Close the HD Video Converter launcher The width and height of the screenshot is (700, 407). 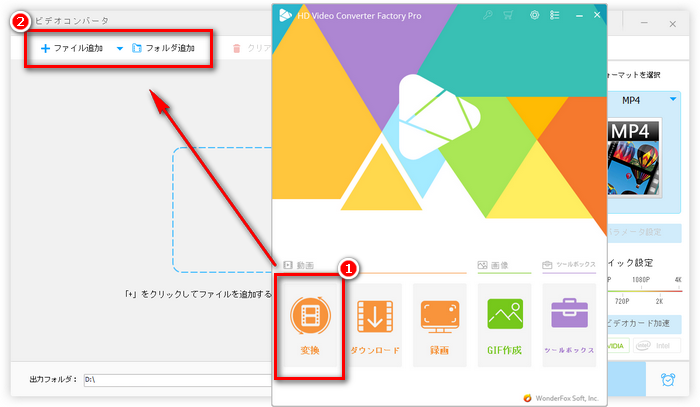(x=597, y=15)
